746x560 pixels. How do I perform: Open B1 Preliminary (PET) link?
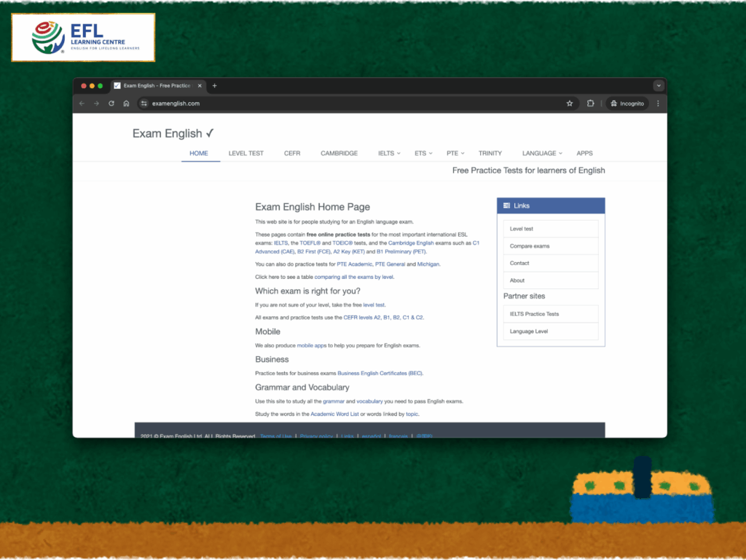(401, 251)
